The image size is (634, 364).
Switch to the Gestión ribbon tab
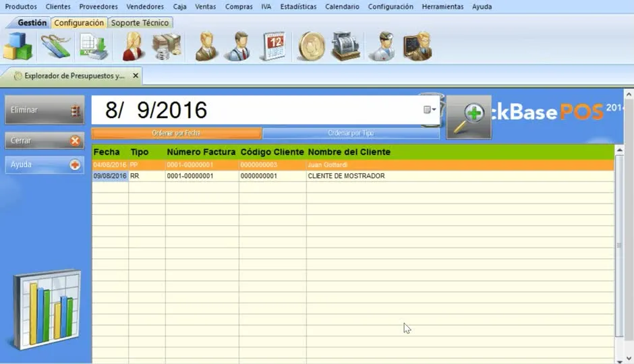32,23
